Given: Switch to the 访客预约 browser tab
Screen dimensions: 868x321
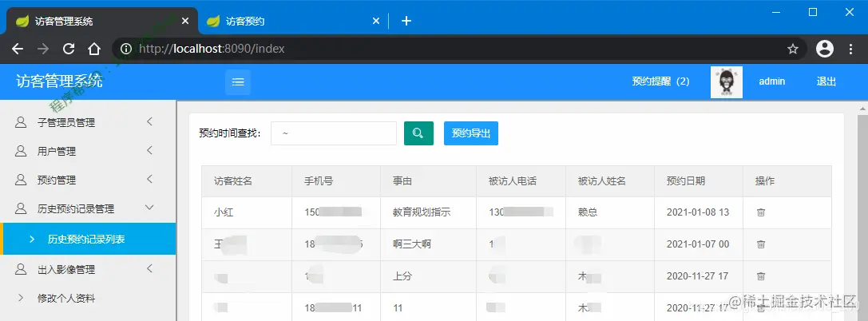Looking at the screenshot, I should 293,21.
